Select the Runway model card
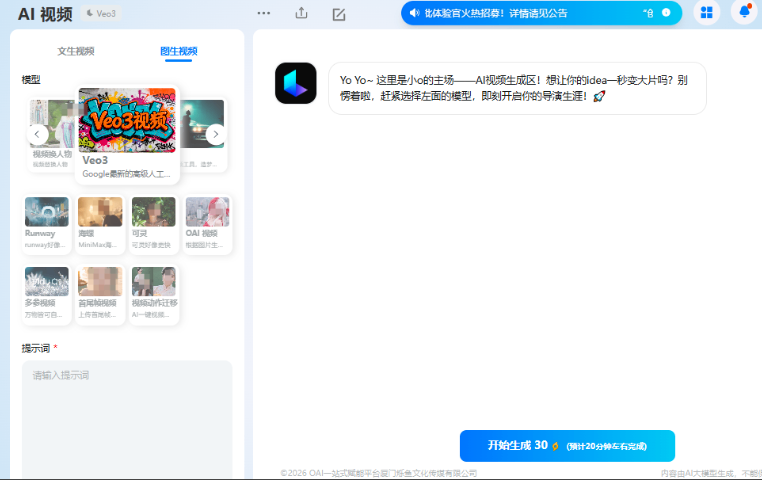This screenshot has width=762, height=480. [x=47, y=224]
